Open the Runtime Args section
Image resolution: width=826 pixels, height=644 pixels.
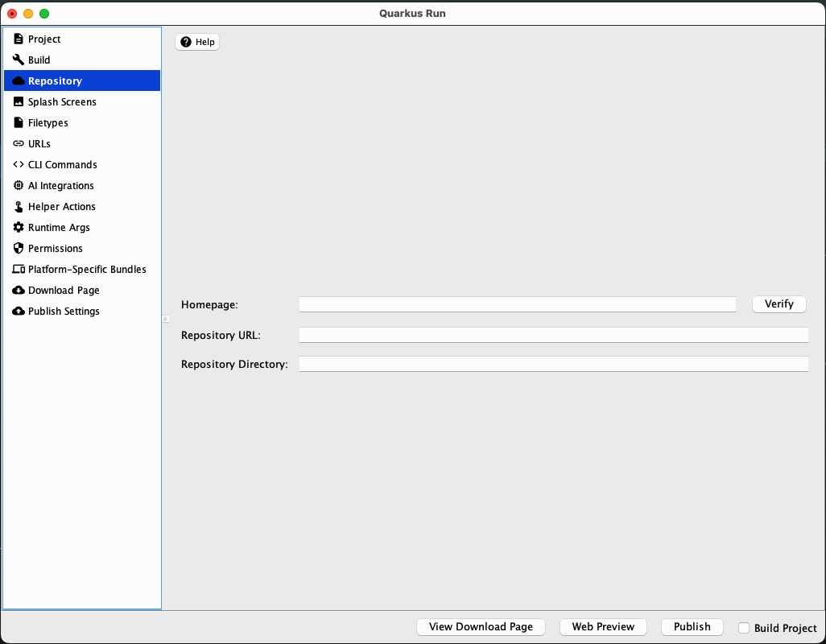click(x=82, y=227)
